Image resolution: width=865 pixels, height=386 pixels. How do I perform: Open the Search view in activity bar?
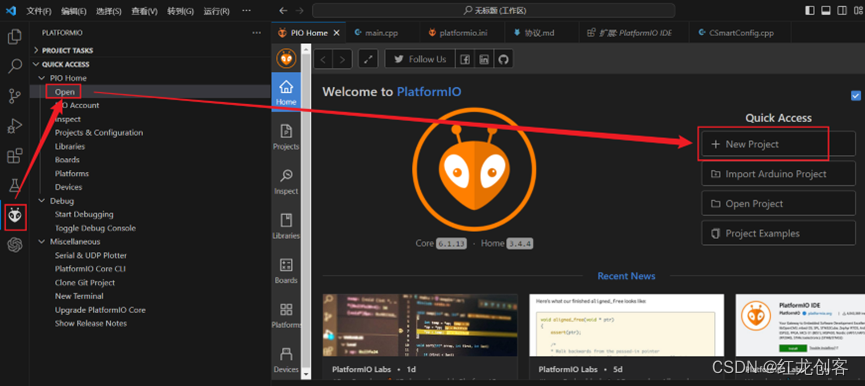pos(15,66)
